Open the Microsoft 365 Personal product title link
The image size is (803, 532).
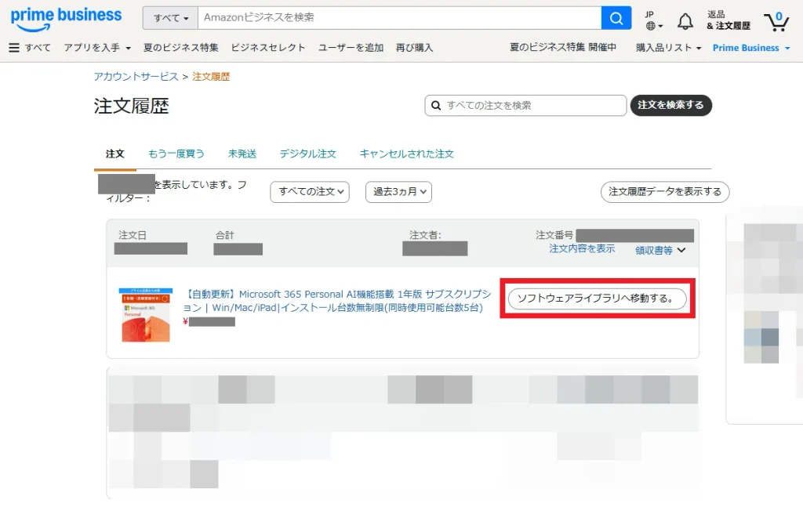click(337, 301)
